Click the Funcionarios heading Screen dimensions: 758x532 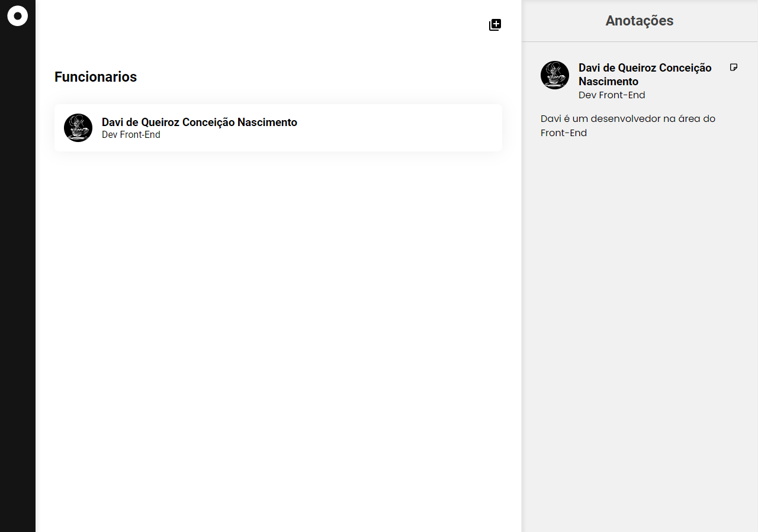(95, 76)
